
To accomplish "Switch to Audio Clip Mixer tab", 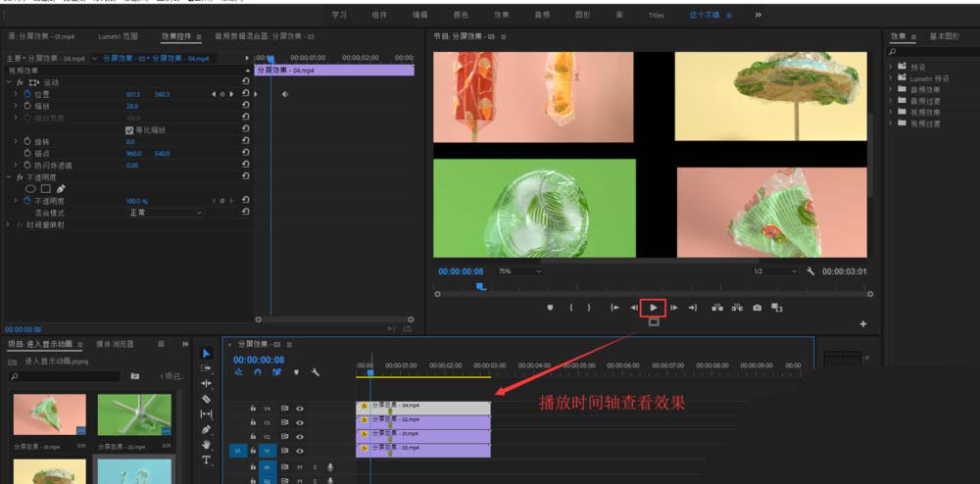I will [265, 36].
